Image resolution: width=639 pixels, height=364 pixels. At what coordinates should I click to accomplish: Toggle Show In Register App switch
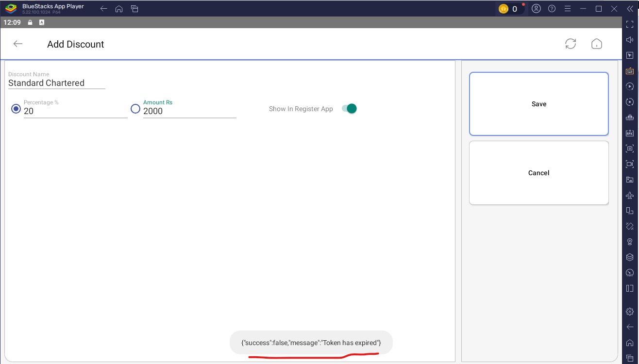point(349,109)
